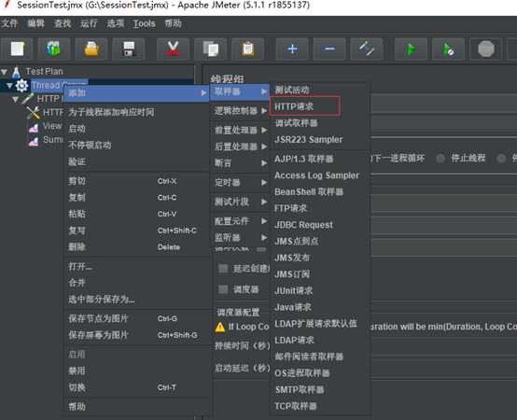Expand the 逻辑控制器 submenu

click(240, 111)
